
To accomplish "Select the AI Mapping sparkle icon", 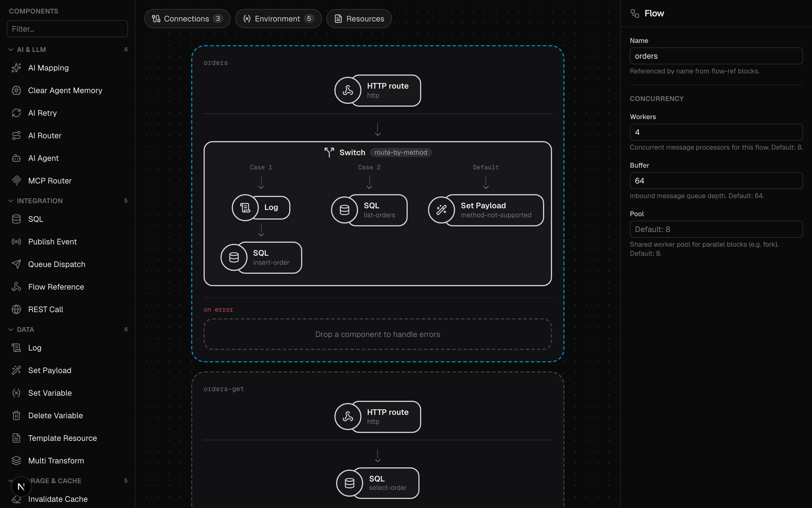I will click(16, 68).
